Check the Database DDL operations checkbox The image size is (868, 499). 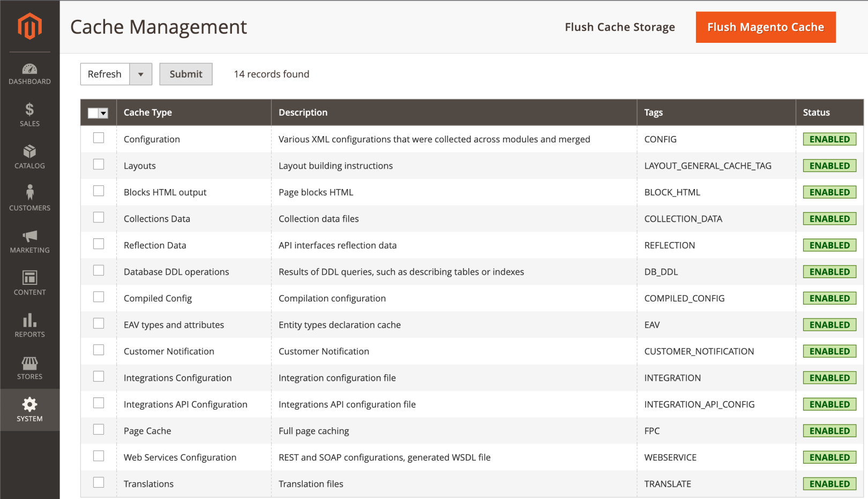coord(99,270)
